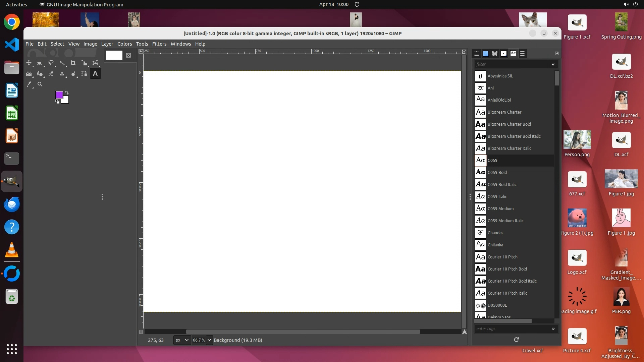644x362 pixels.
Task: Expand the font filter dropdown
Action: pyautogui.click(x=553, y=64)
